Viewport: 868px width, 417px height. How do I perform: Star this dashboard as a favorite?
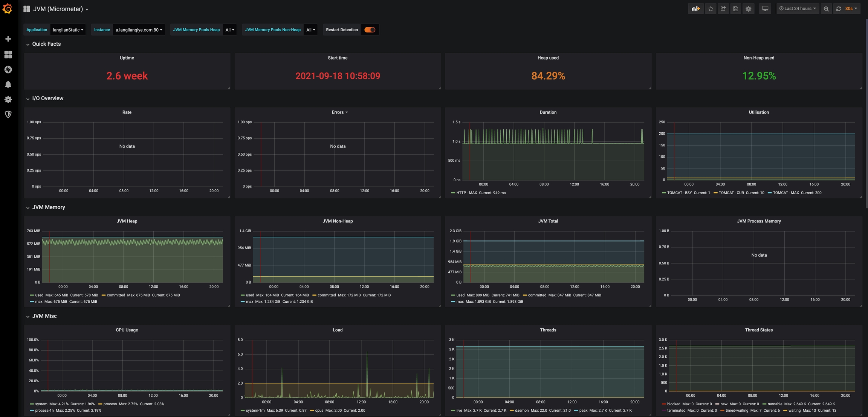711,9
